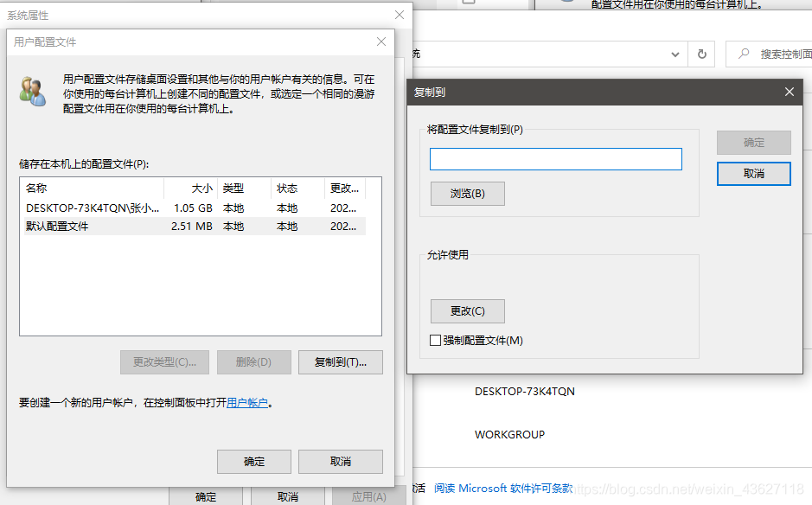Sort profiles by 类型 column header
The width and height of the screenshot is (812, 505).
pyautogui.click(x=245, y=188)
